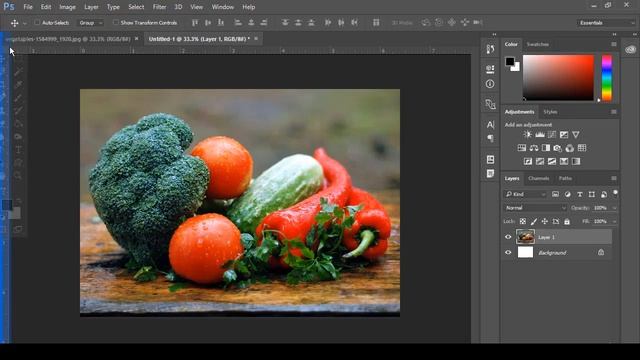Viewport: 640px width, 360px height.
Task: Toggle filter for shape layers
Action: tap(591, 194)
